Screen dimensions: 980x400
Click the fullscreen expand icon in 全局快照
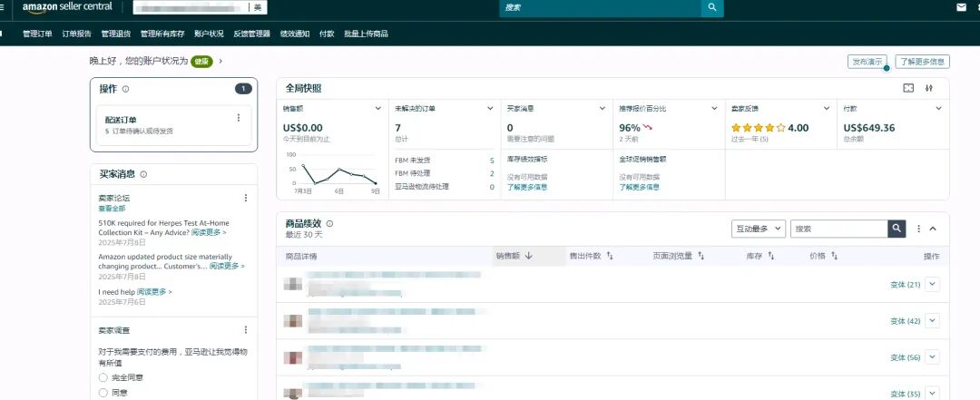[908, 88]
